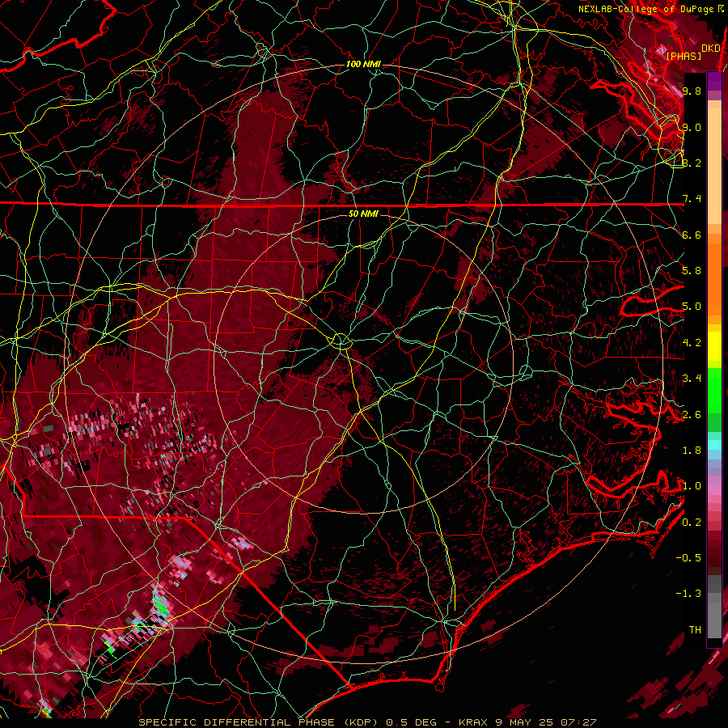Select the 3.4 value on the color scale
This screenshot has width=728, height=728.
[x=692, y=379]
